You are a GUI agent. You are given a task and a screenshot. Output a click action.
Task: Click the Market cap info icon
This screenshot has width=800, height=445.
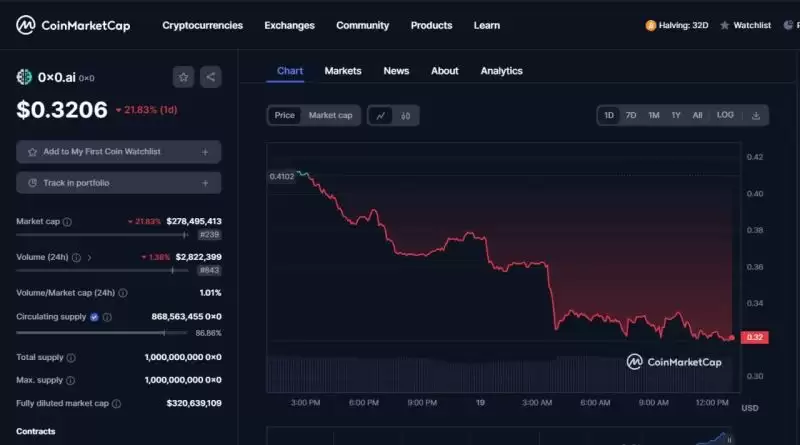67,221
